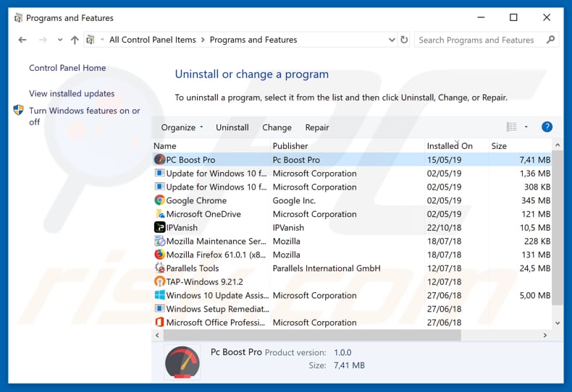Click the large Pc Boost Pro details icon
The width and height of the screenshot is (572, 392).
[x=182, y=362]
